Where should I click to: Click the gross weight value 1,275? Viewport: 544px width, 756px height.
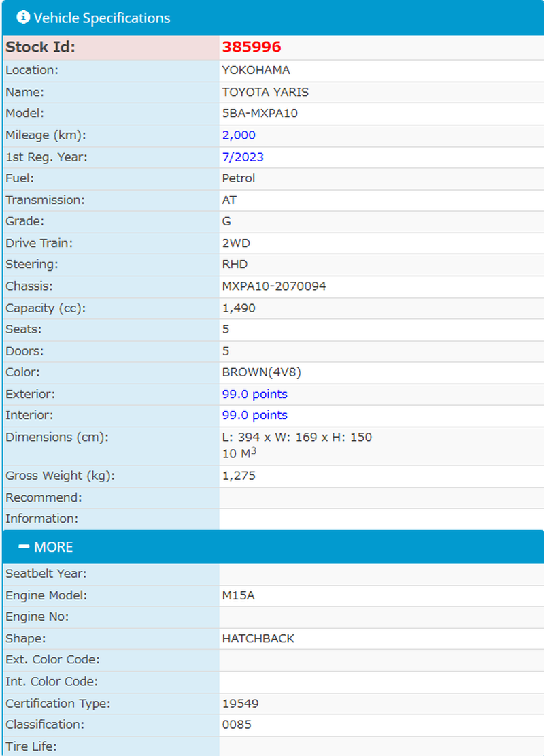239,476
